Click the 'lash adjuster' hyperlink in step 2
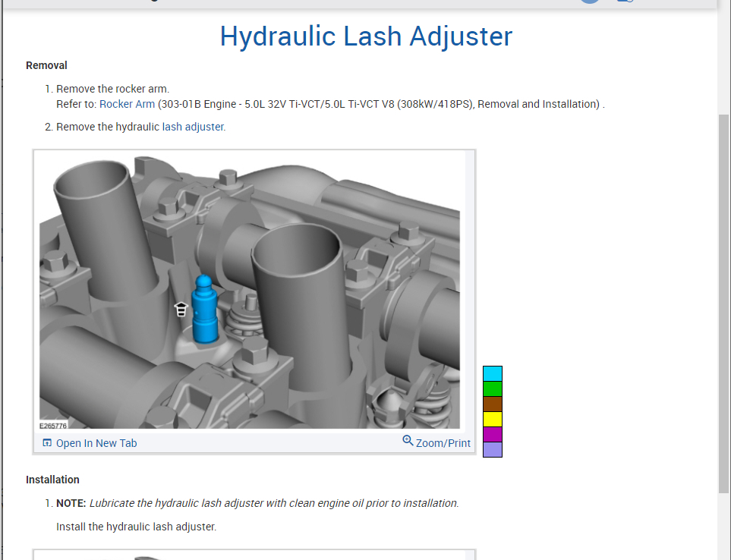 194,127
